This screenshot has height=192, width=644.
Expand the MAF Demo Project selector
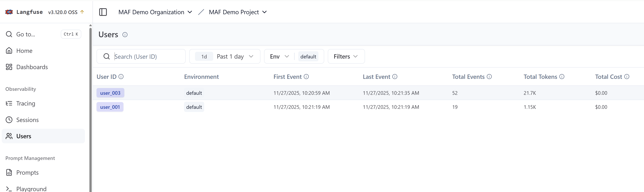point(238,12)
